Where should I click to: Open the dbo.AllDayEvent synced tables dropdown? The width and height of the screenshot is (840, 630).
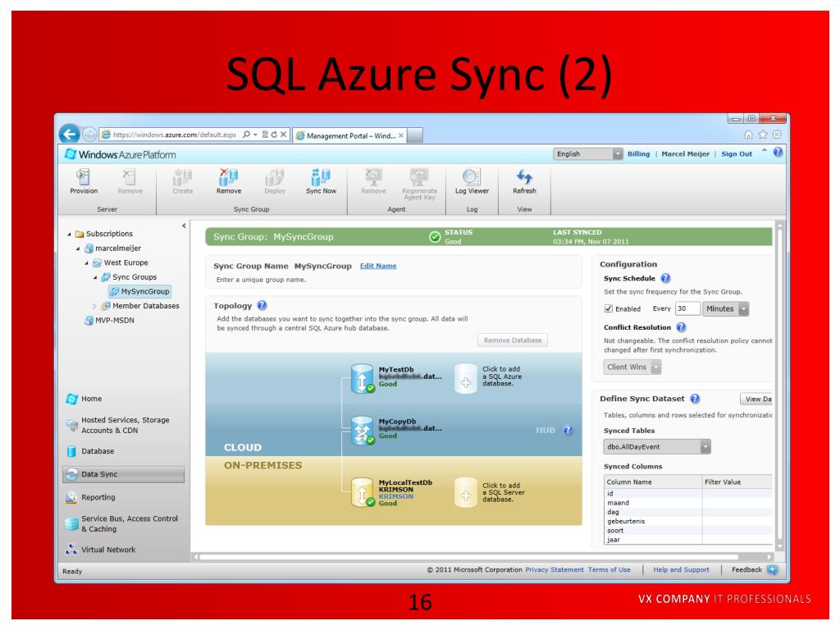[x=657, y=447]
